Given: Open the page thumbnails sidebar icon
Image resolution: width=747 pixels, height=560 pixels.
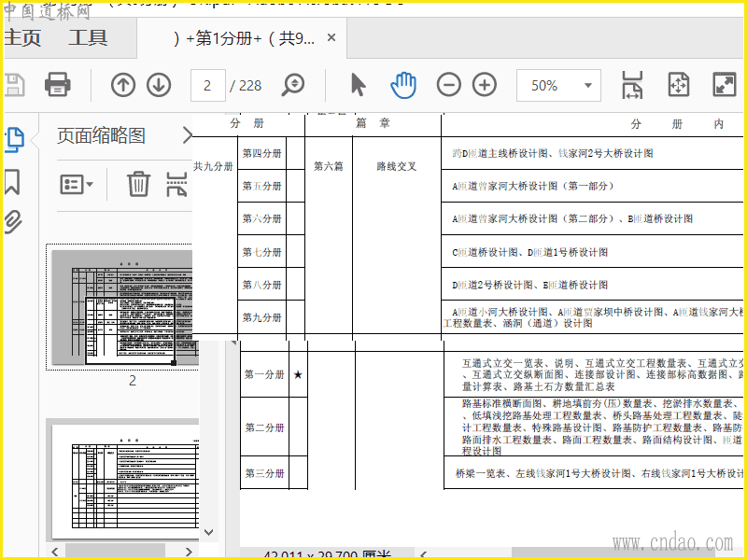Looking at the screenshot, I should pyautogui.click(x=14, y=139).
